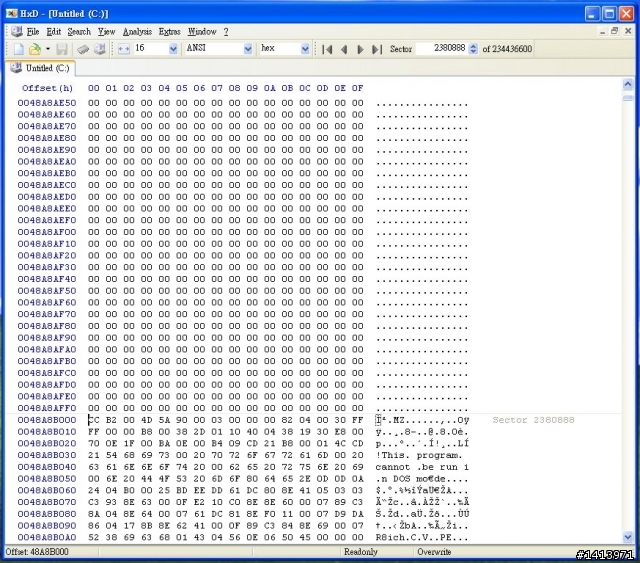Image resolution: width=640 pixels, height=563 pixels.
Task: Click the first byte CC at offset 0048A8B000
Action: click(x=93, y=420)
